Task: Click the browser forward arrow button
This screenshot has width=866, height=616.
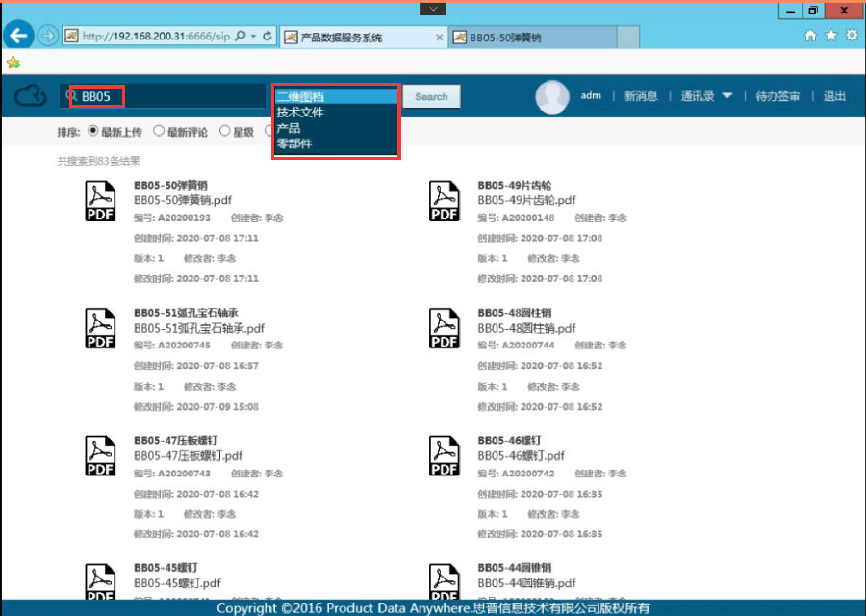Action: pos(48,36)
